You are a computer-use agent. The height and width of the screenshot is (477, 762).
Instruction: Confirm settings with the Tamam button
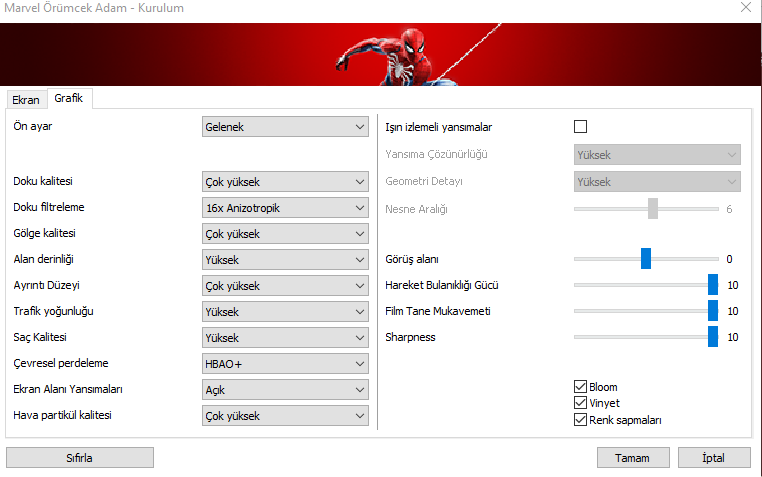click(633, 458)
